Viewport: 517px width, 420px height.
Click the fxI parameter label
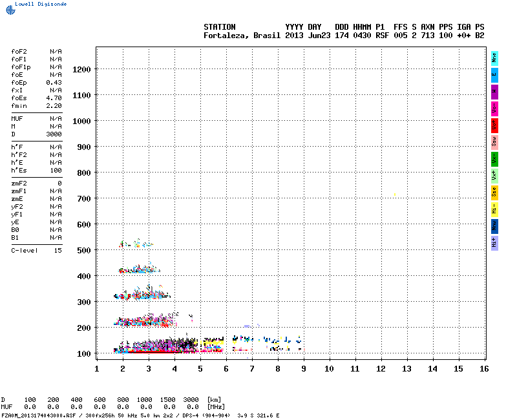click(x=17, y=90)
